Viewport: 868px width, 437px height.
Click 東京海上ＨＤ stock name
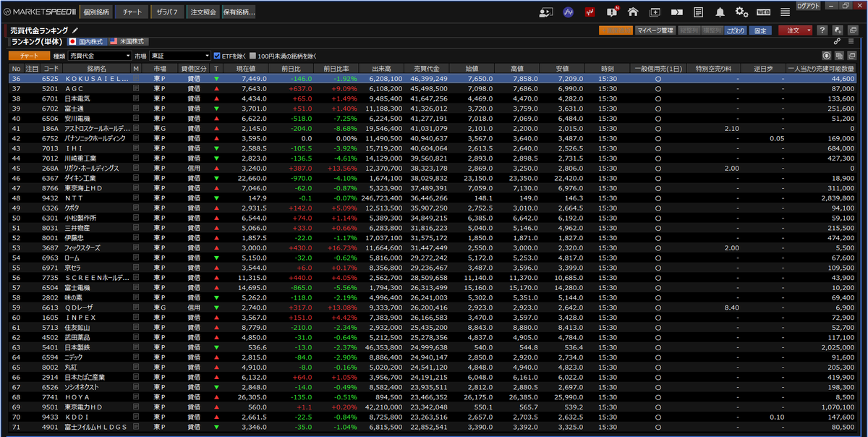[x=82, y=187]
